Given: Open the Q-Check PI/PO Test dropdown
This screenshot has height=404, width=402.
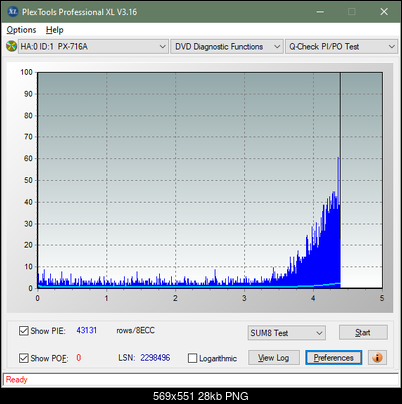Looking at the screenshot, I should point(341,47).
